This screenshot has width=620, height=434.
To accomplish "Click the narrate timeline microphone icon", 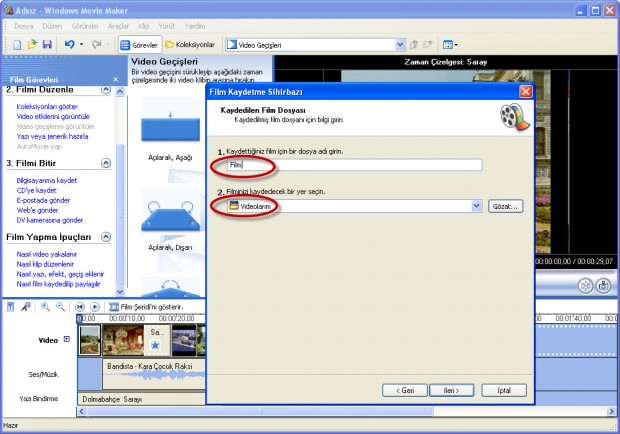I will click(26, 307).
